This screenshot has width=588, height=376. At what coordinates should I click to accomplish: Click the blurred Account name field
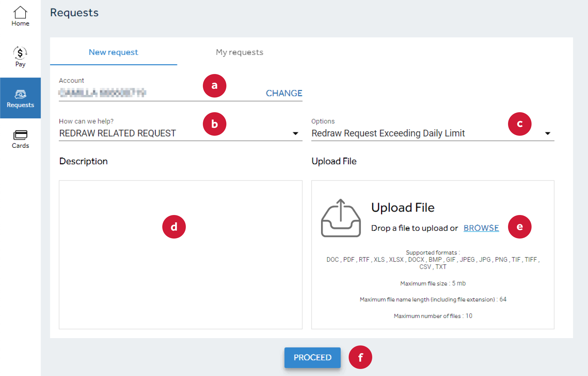102,93
